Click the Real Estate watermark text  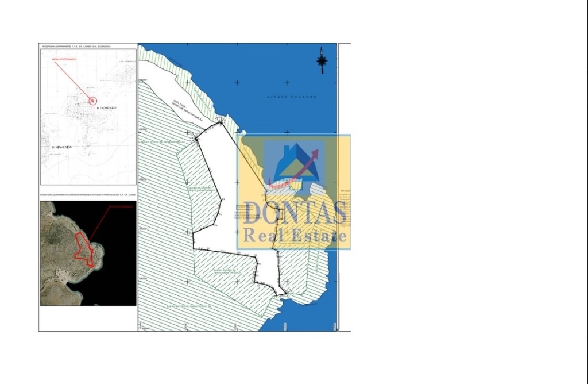pyautogui.click(x=295, y=235)
